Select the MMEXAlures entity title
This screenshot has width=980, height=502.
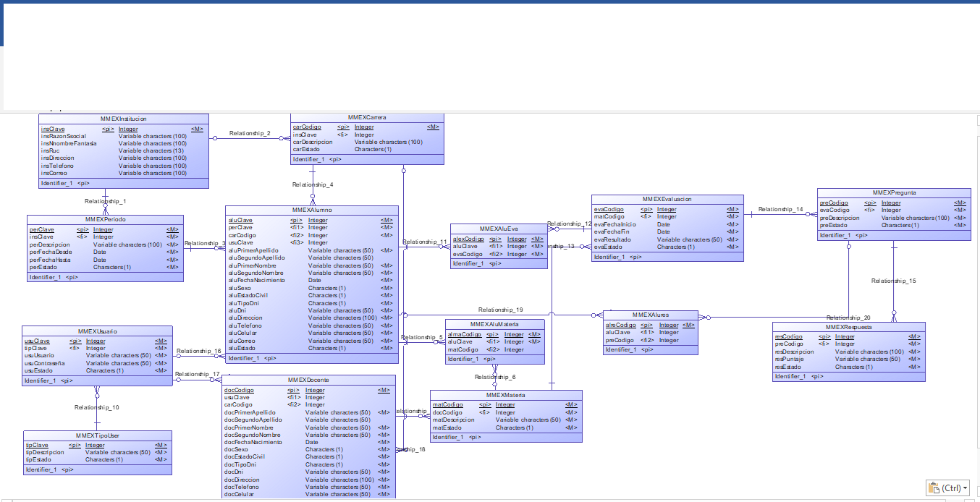pyautogui.click(x=651, y=315)
